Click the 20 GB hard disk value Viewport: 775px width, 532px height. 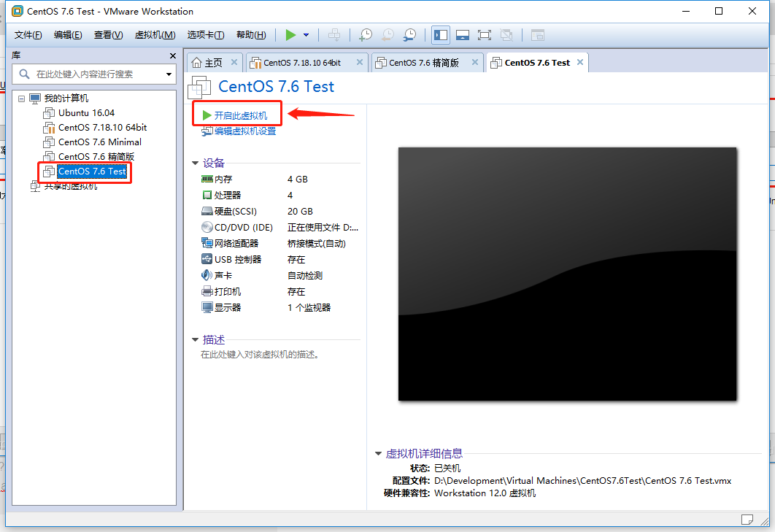pos(300,211)
